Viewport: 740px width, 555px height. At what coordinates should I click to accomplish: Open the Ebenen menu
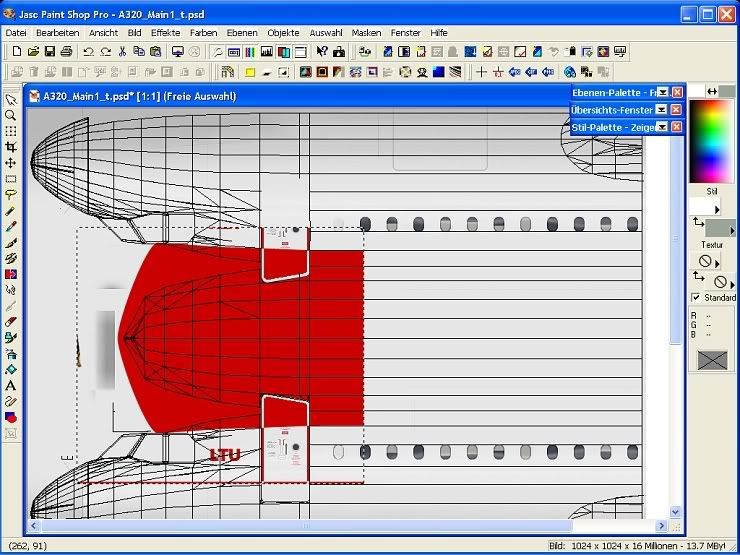point(241,32)
